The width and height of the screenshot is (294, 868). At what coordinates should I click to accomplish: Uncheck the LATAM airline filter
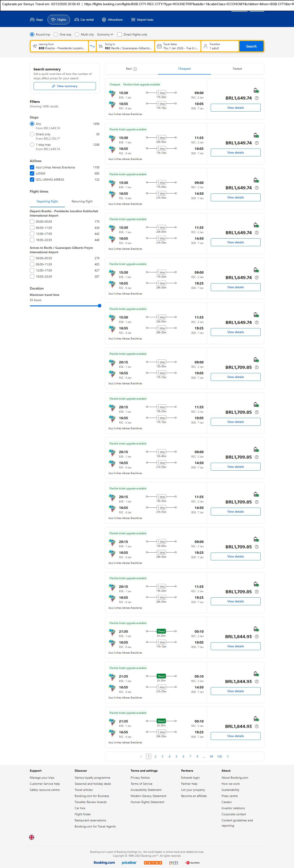click(32, 173)
